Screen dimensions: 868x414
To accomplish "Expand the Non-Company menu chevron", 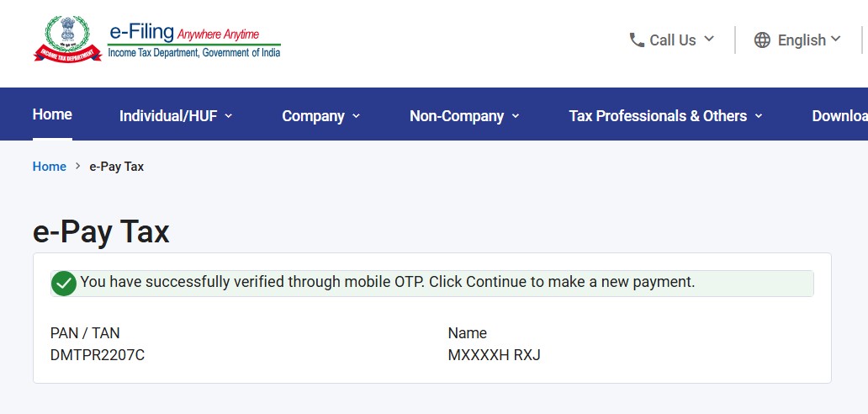I will click(516, 116).
